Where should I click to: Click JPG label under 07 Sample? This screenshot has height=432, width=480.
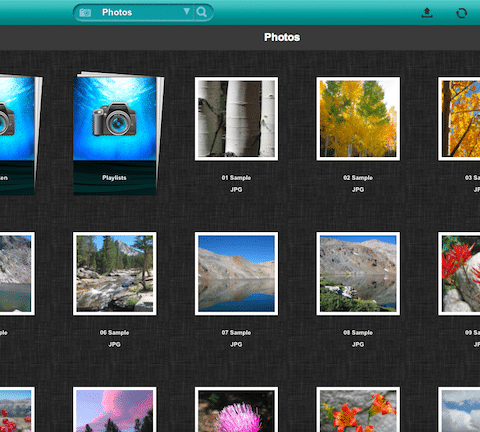tap(236, 344)
